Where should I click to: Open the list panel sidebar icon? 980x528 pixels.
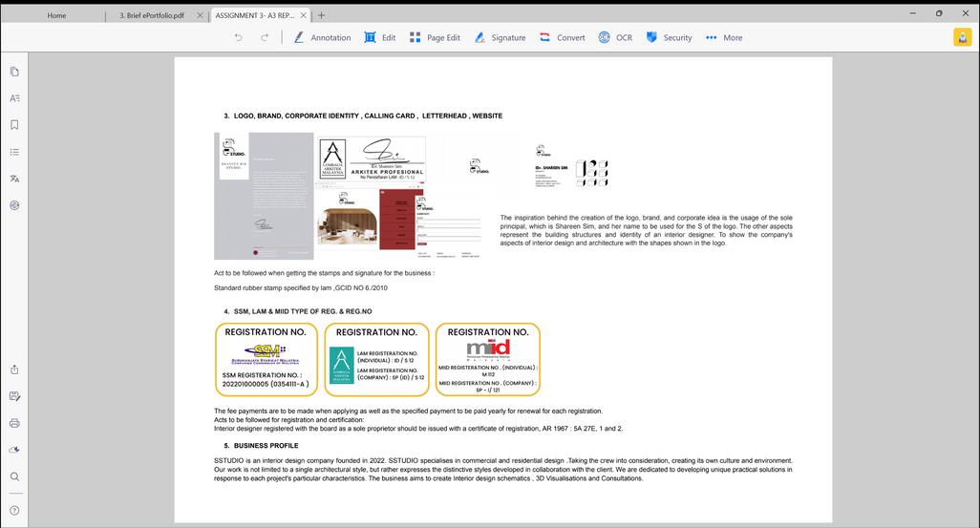pyautogui.click(x=14, y=152)
